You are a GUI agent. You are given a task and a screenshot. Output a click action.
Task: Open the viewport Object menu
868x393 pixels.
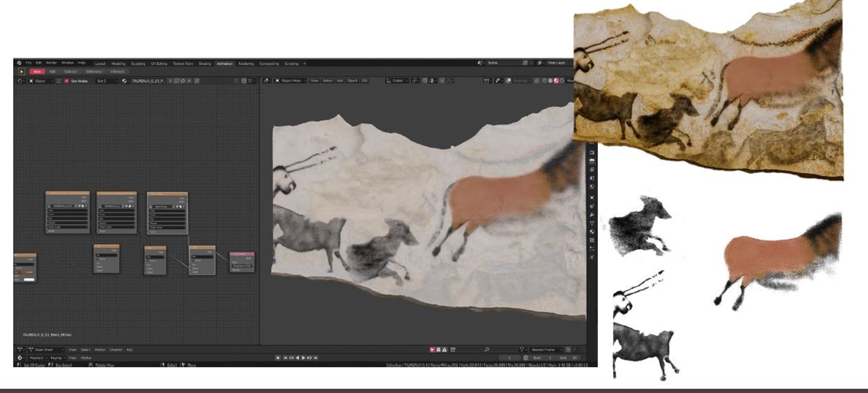tap(352, 81)
